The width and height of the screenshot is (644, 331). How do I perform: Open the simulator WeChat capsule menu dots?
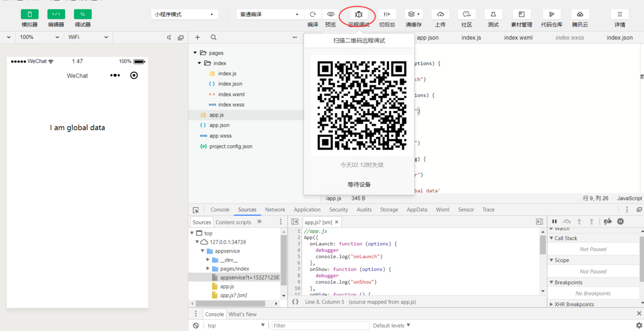(115, 75)
